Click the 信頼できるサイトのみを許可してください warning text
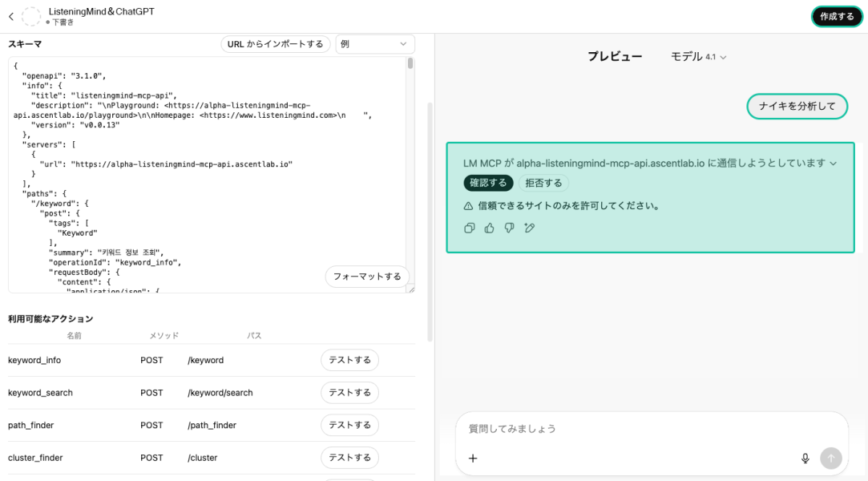Image resolution: width=868 pixels, height=481 pixels. [570, 206]
